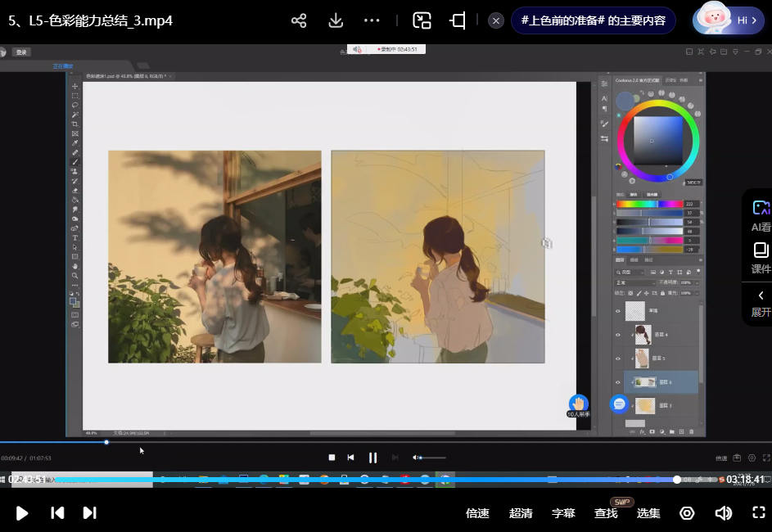The image size is (772, 532).
Task: Click the crop/rotate screen icon in the top bar
Action: click(458, 20)
